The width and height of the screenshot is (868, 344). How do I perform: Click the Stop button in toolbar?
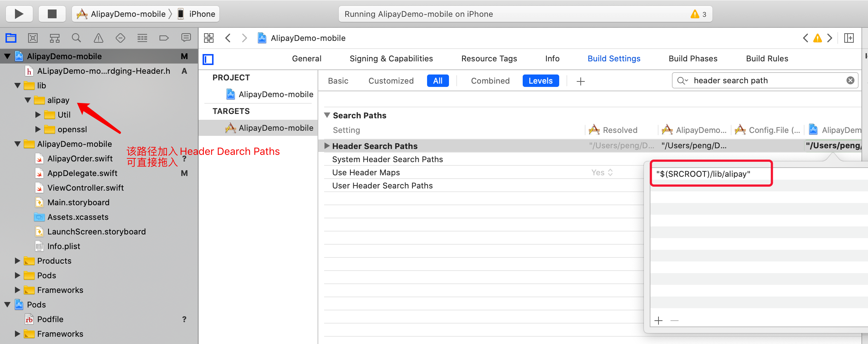pos(52,14)
